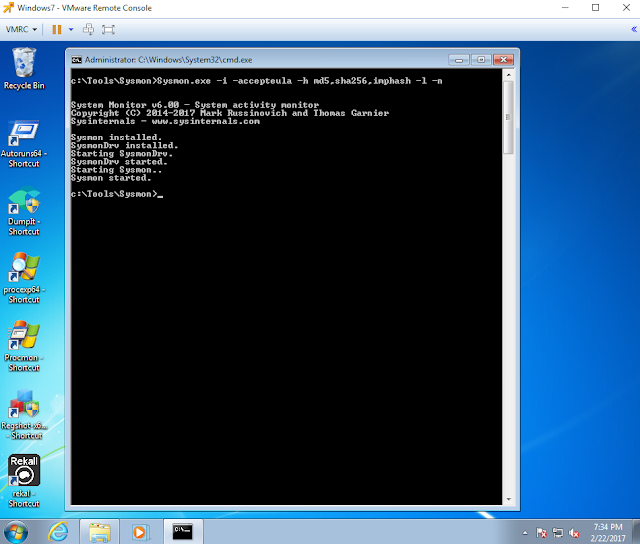Enter full screen mode in VMRC
This screenshot has height=544, width=640.
[x=108, y=29]
